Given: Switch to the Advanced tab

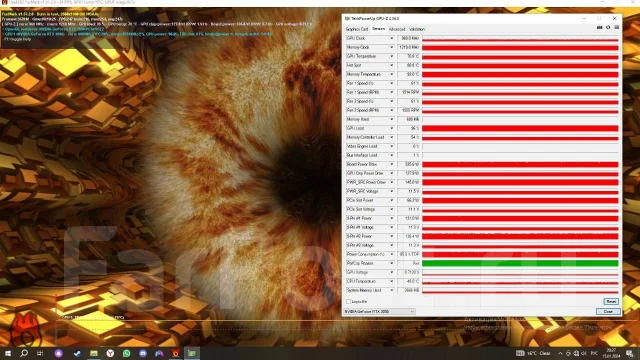Looking at the screenshot, I should (x=397, y=29).
